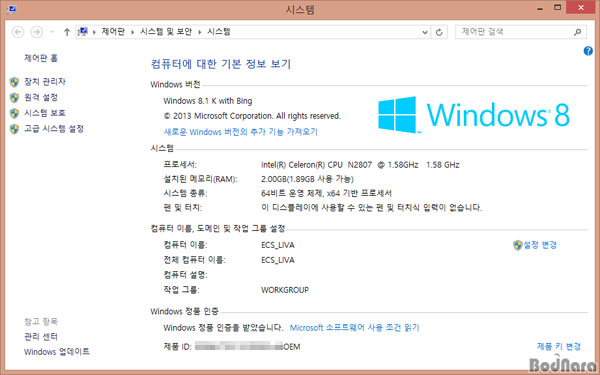Click the text Windows 8.1 K with Bing

pos(208,101)
